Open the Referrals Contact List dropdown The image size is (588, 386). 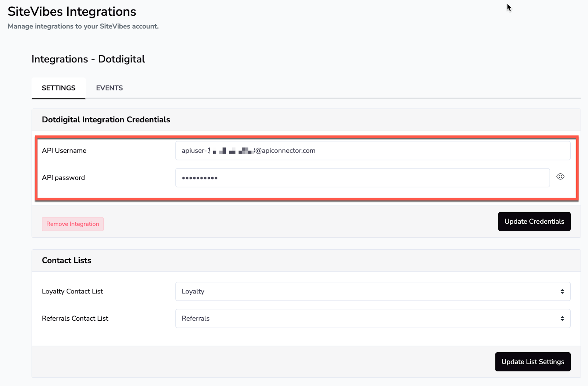pyautogui.click(x=373, y=318)
